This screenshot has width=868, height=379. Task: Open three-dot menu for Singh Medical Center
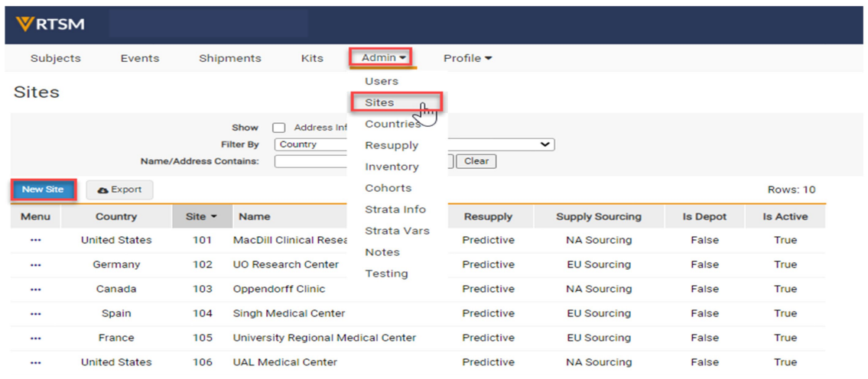click(x=35, y=313)
